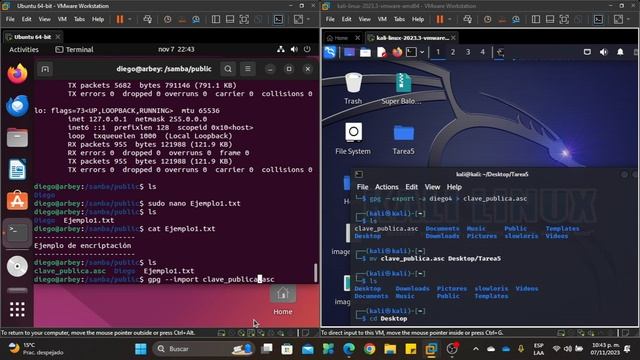Click the Buscar search box in taskbar

coord(203,349)
